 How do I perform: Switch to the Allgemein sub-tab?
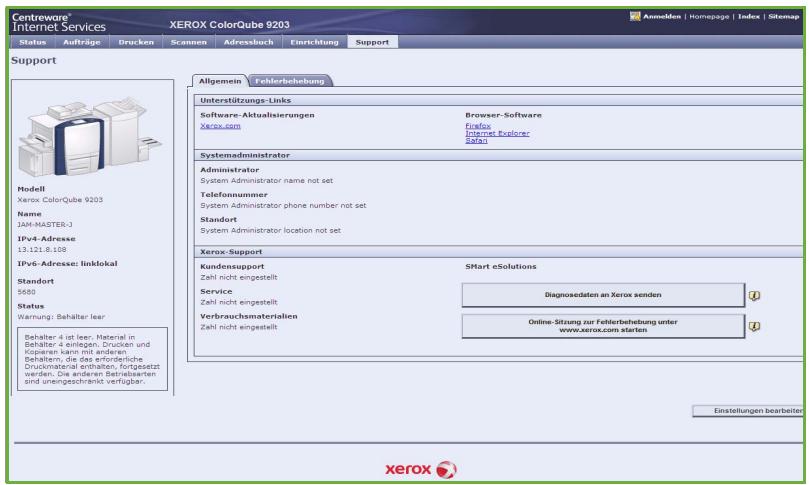coord(220,81)
